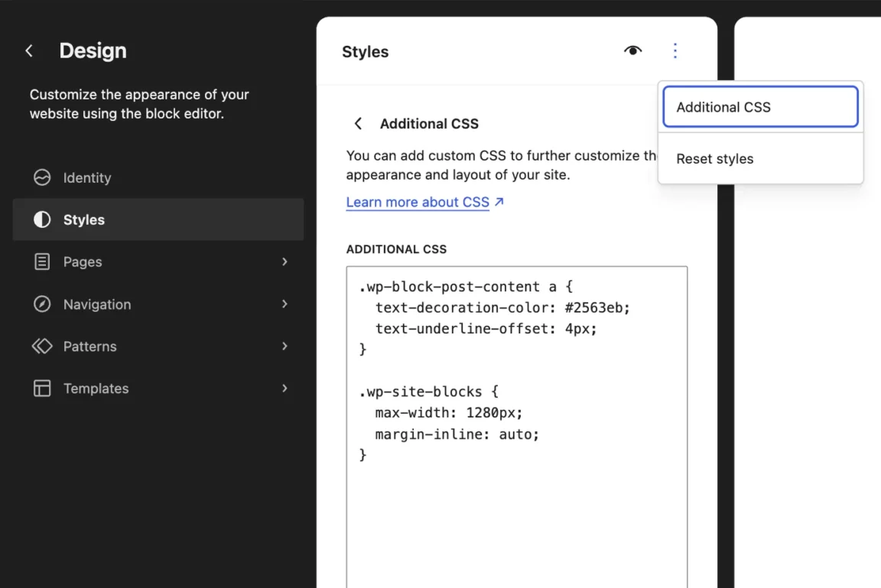This screenshot has width=881, height=588.
Task: Open the Styles three-dot options menu
Action: click(x=675, y=51)
